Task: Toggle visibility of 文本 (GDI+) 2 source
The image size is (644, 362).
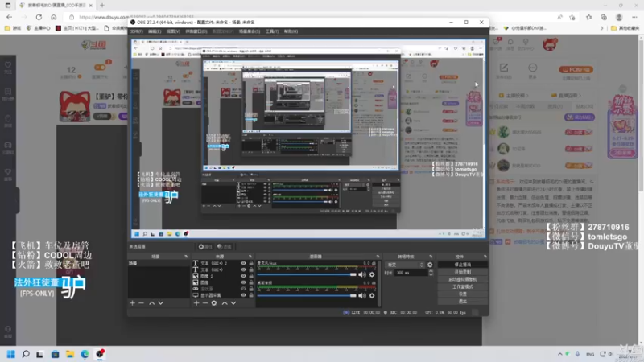Action: click(243, 263)
